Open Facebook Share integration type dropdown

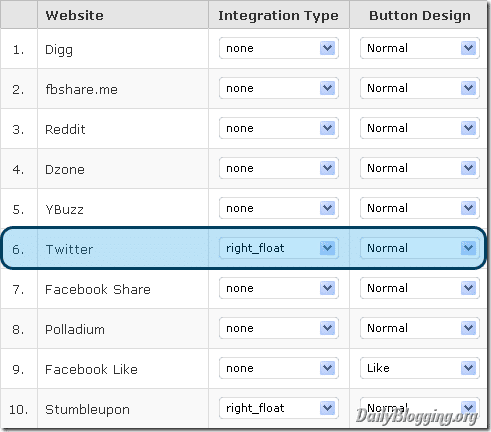pyautogui.click(x=279, y=288)
